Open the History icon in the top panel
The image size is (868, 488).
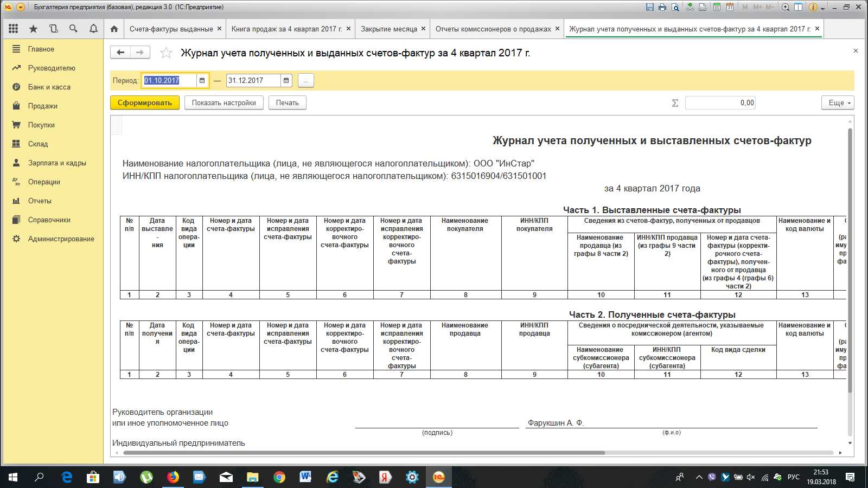tap(53, 29)
